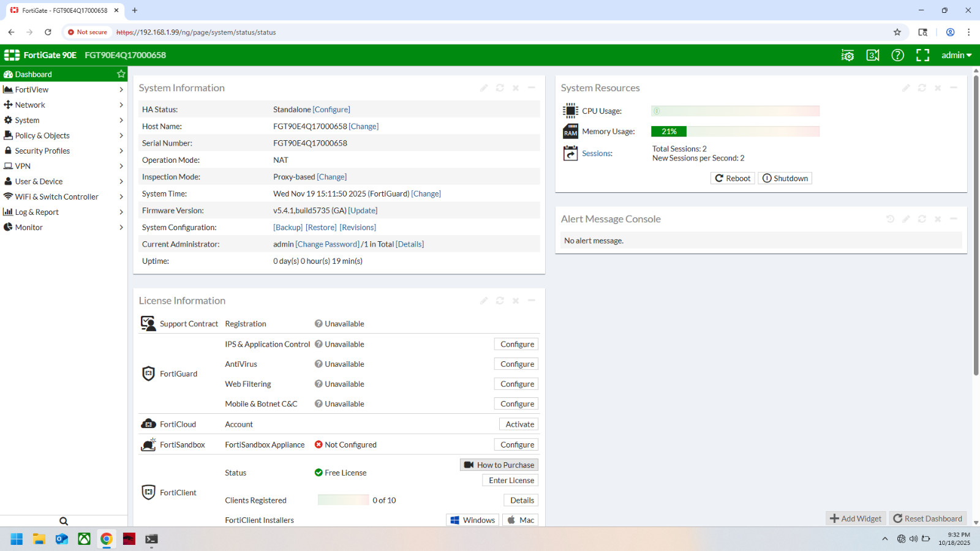Edit the License Information widget pencil icon

[x=484, y=301]
